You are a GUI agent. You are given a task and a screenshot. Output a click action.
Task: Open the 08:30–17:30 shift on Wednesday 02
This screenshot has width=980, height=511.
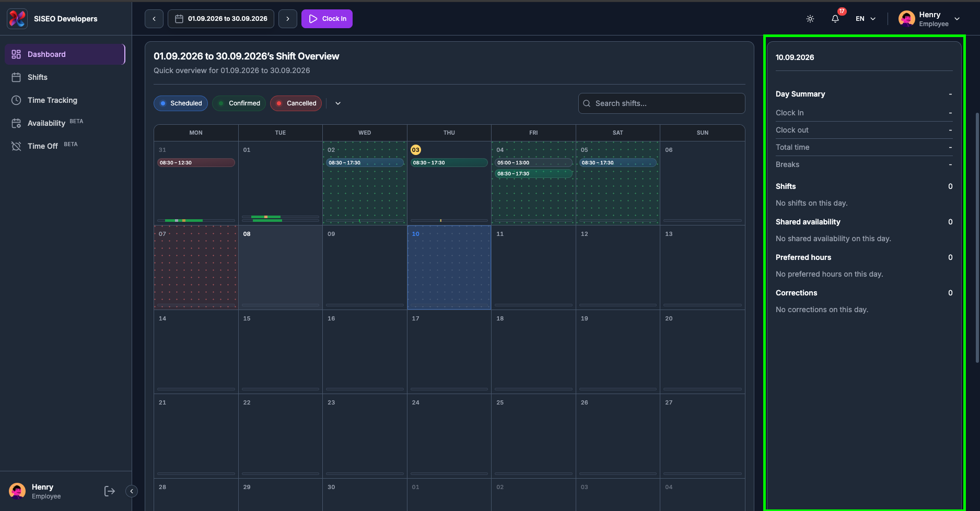tap(365, 163)
